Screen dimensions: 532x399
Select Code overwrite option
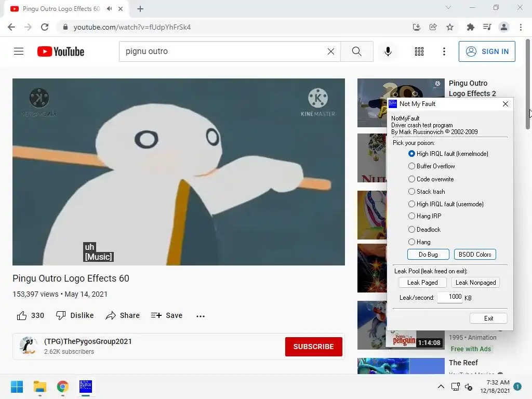click(x=431, y=179)
